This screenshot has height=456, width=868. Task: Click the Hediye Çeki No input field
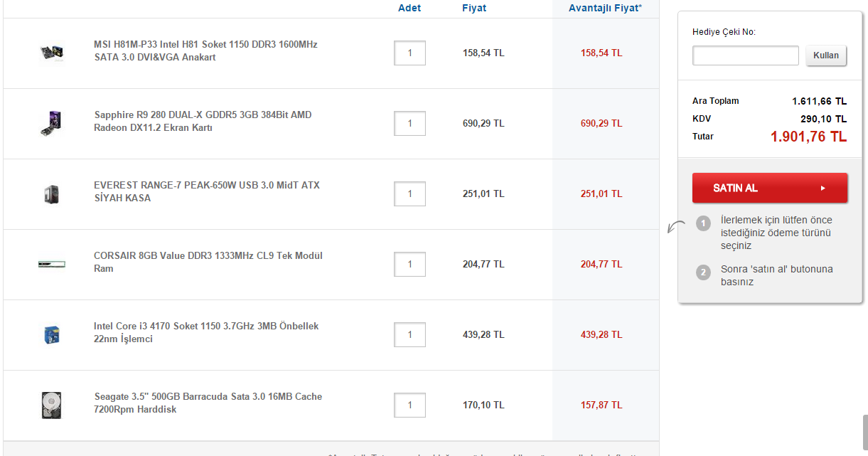[746, 55]
